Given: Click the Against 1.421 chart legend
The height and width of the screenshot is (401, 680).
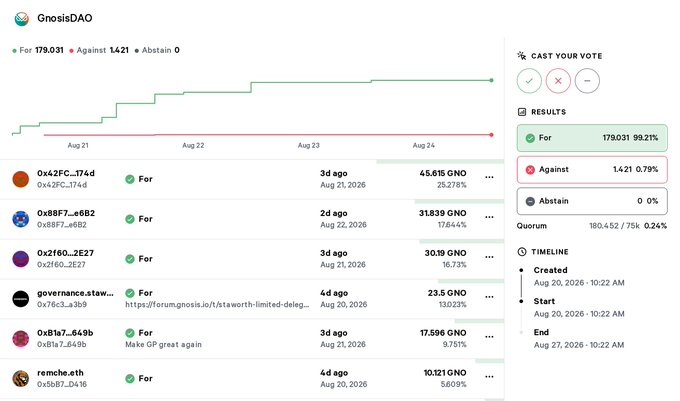Looking at the screenshot, I should tap(99, 50).
